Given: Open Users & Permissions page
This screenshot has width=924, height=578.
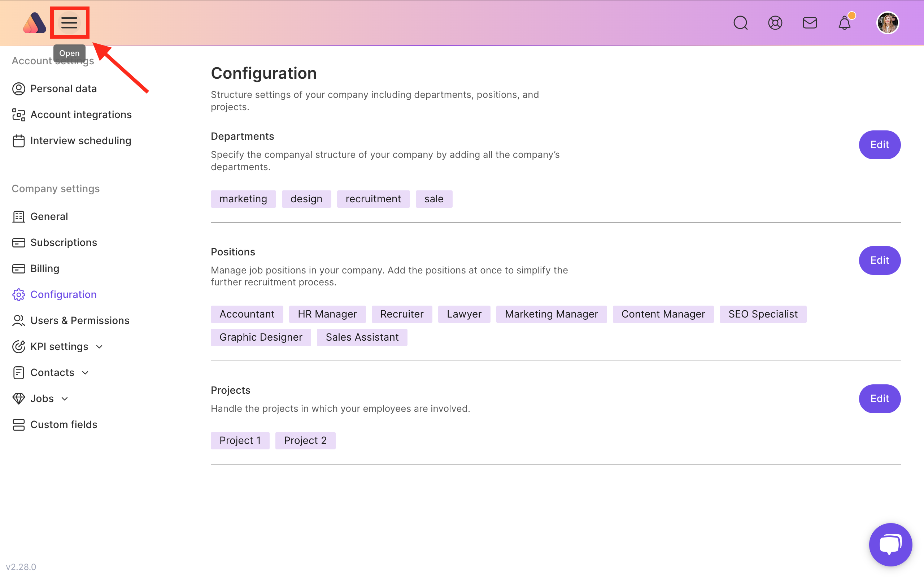Looking at the screenshot, I should (80, 320).
